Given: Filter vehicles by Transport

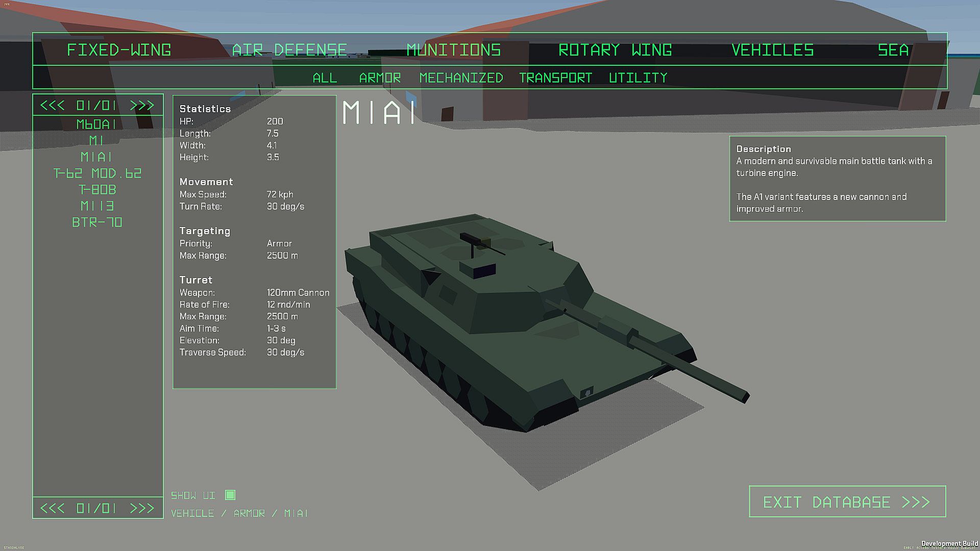Looking at the screenshot, I should [x=555, y=78].
